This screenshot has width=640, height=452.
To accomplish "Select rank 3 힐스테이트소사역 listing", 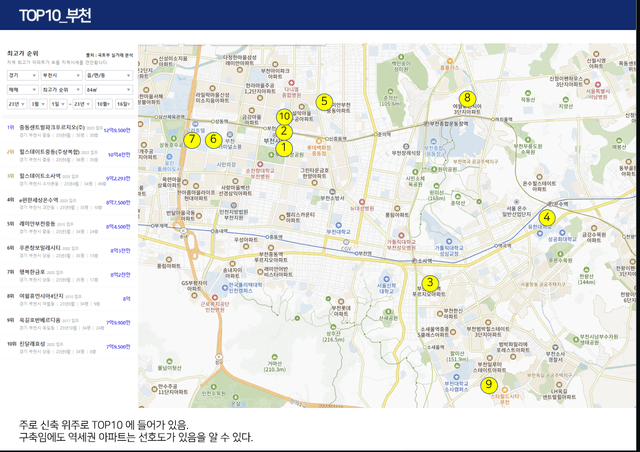I will [69, 179].
